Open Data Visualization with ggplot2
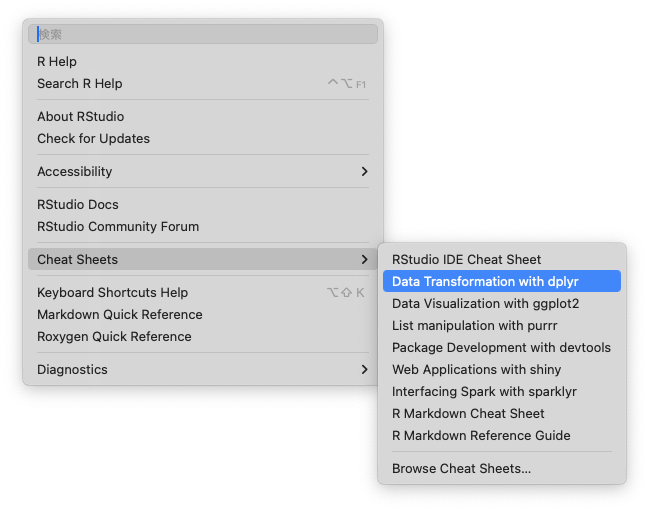The height and width of the screenshot is (511, 649). coord(485,304)
